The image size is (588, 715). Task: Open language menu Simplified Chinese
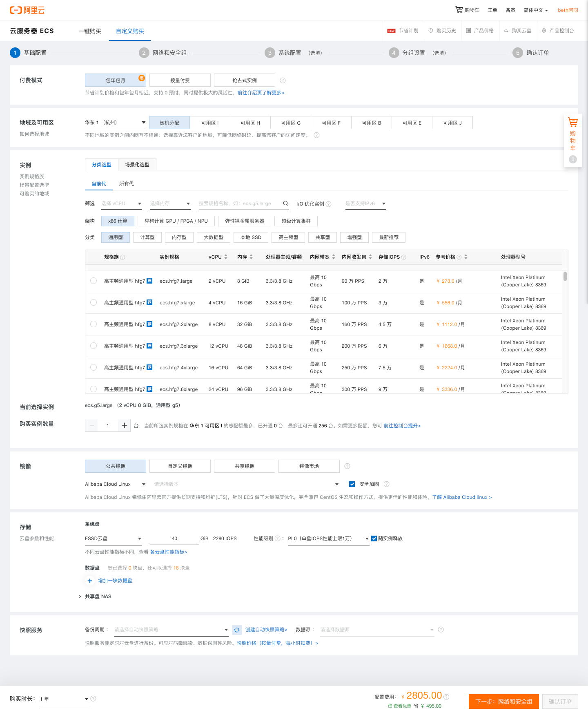click(x=536, y=10)
